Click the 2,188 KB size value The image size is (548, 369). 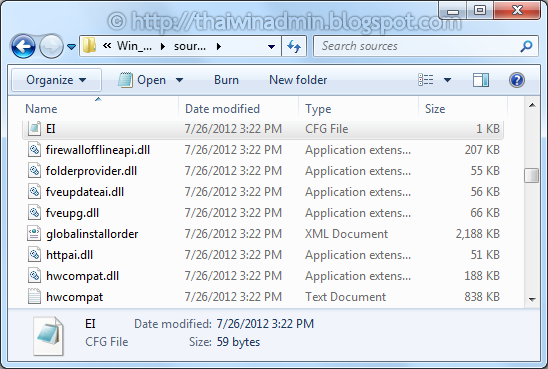click(477, 234)
